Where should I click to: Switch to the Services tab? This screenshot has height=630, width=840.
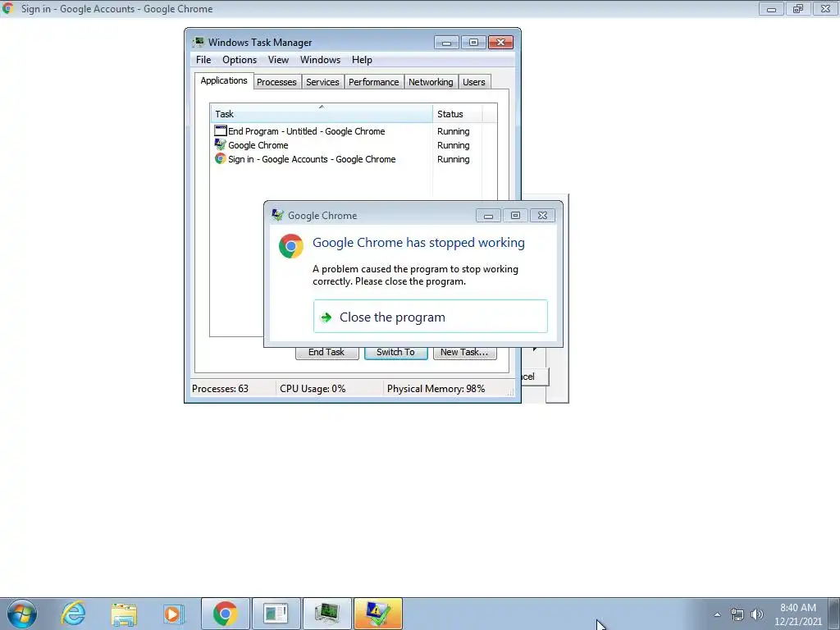(322, 82)
